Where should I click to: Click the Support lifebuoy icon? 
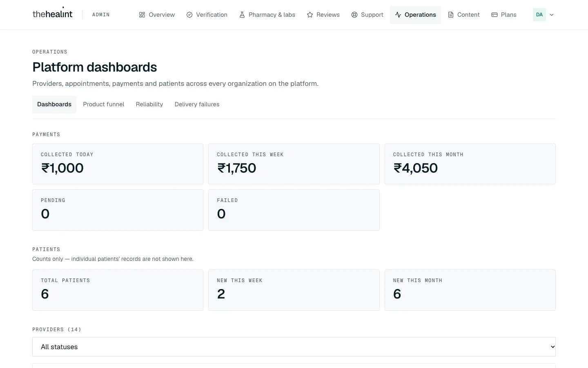tap(354, 15)
